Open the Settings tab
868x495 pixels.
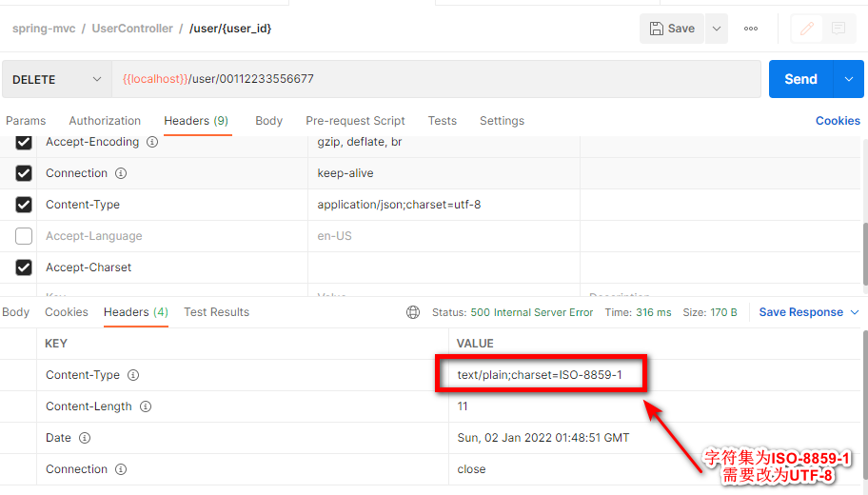(502, 121)
